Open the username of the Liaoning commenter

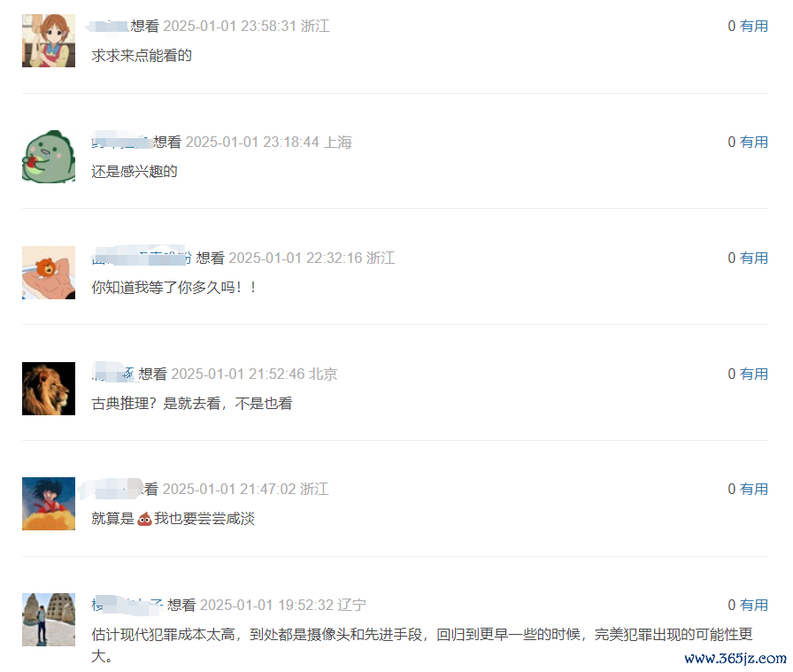coord(127,606)
